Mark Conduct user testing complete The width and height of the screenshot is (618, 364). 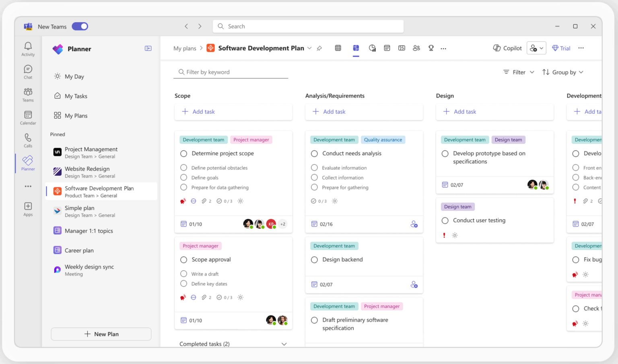click(x=445, y=220)
